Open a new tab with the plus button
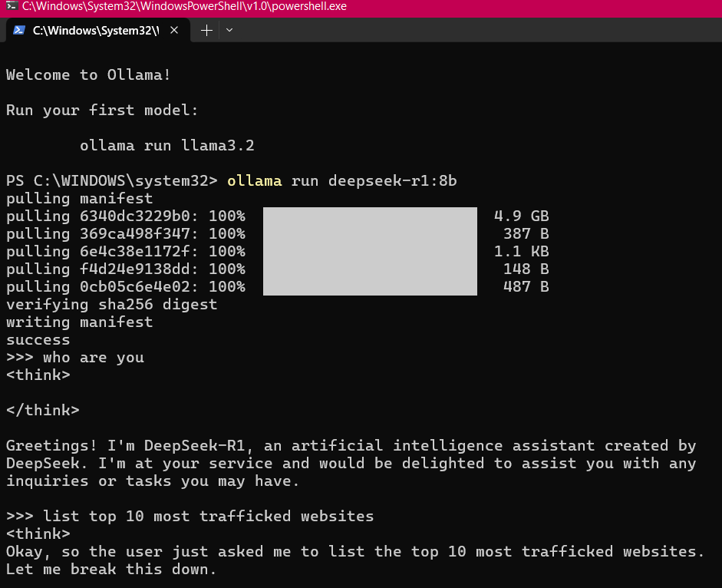This screenshot has width=722, height=588. pyautogui.click(x=206, y=31)
